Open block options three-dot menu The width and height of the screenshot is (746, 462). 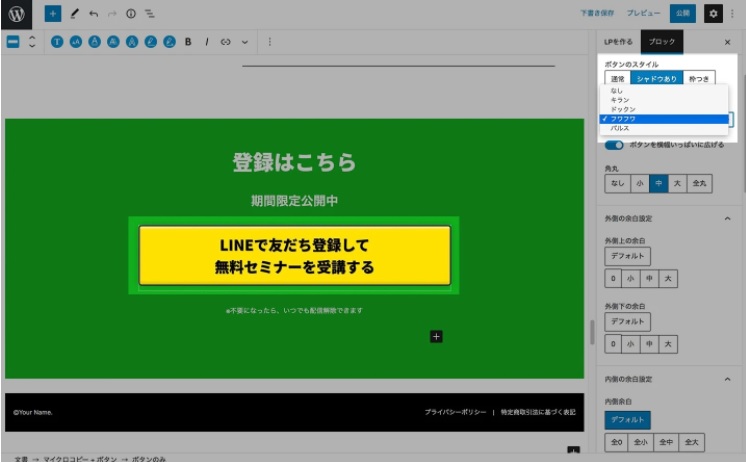tap(270, 42)
